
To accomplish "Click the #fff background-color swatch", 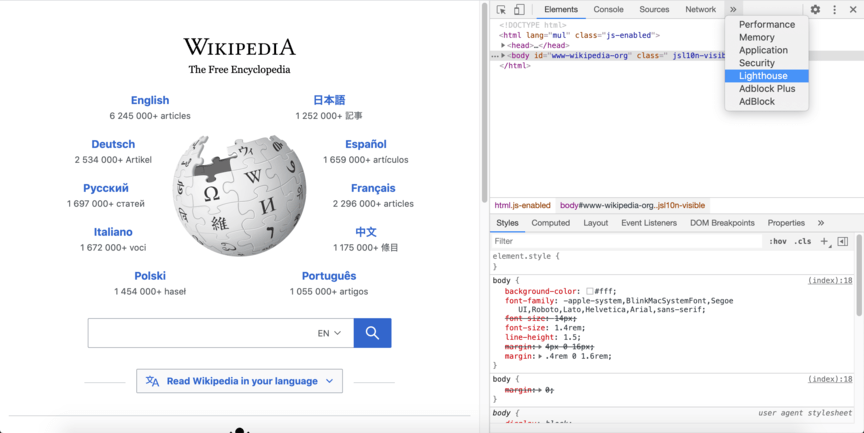I will tap(590, 291).
